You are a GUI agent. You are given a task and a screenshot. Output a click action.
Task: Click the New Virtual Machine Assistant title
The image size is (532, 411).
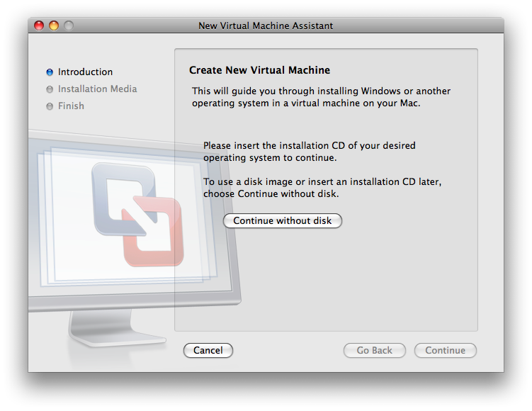click(x=266, y=26)
